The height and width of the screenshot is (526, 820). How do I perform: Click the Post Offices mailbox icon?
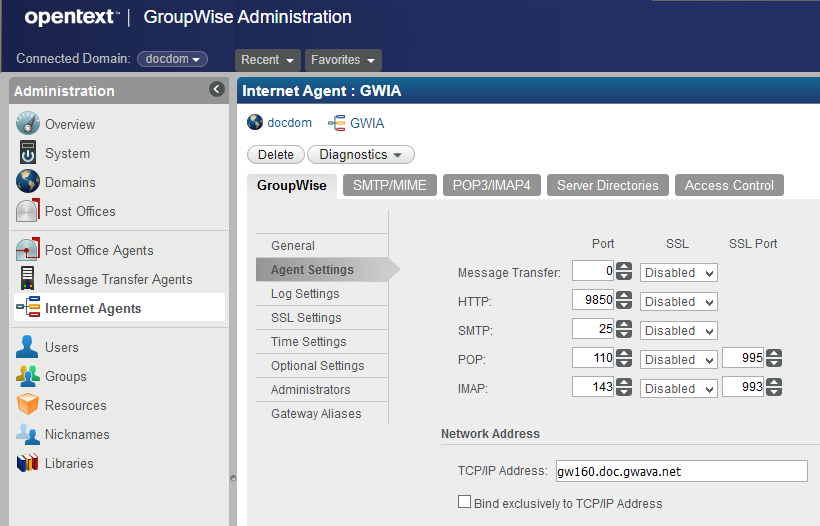[x=28, y=211]
